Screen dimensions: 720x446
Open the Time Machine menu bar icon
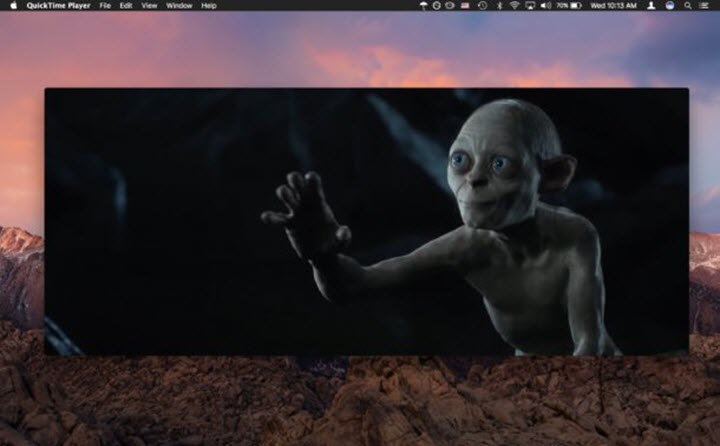pos(482,6)
